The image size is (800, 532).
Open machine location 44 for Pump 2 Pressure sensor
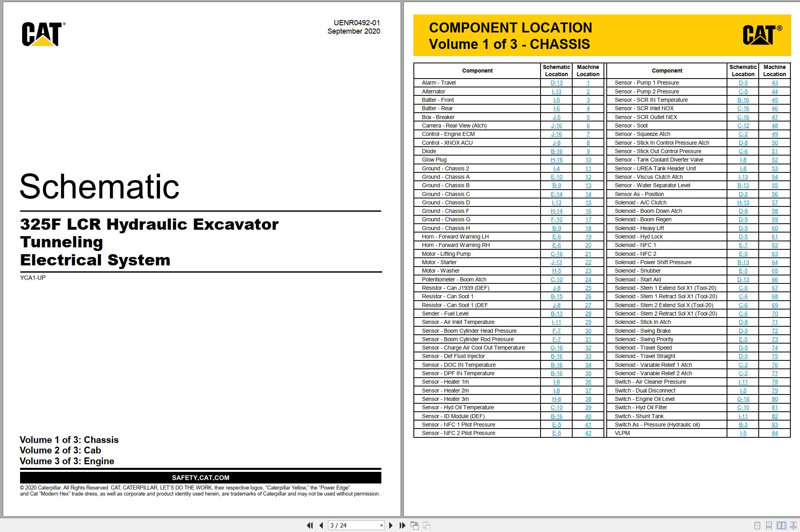pos(774,91)
